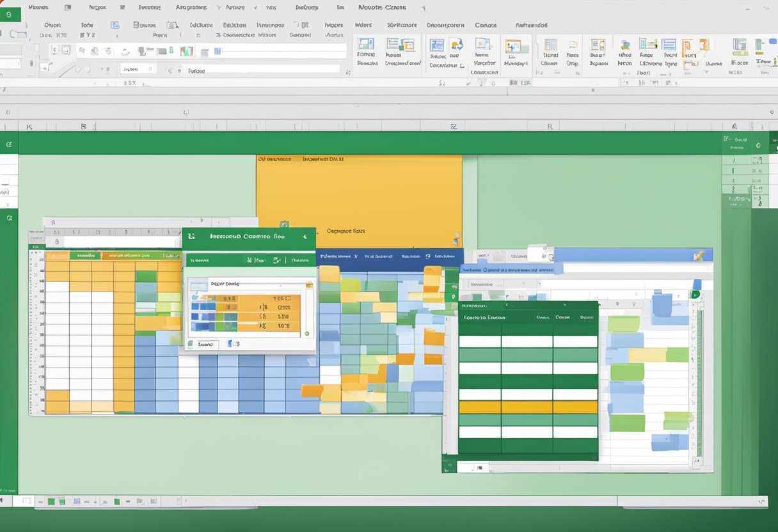Image resolution: width=778 pixels, height=532 pixels.
Task: Toggle bold formatting with the B icon
Action: click(83, 35)
